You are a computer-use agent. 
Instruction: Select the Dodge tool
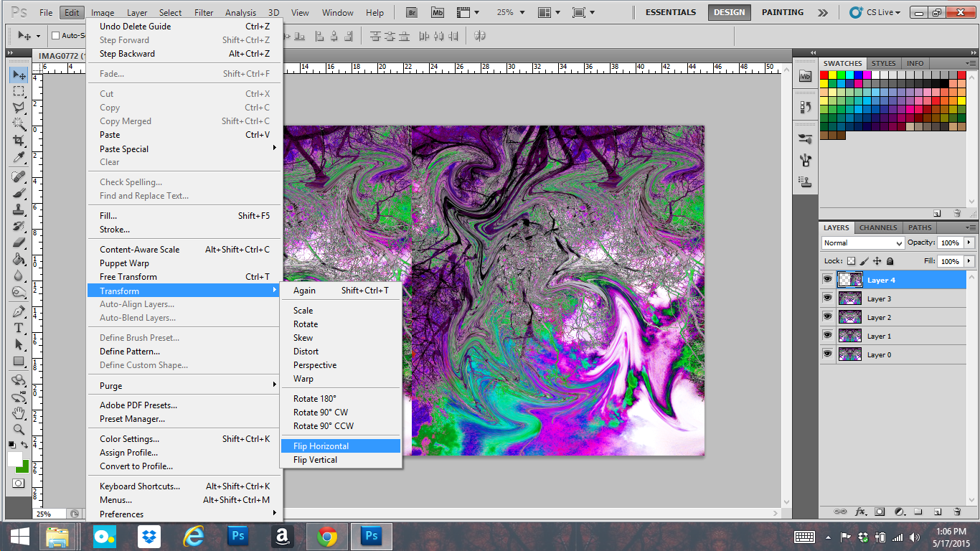click(19, 292)
